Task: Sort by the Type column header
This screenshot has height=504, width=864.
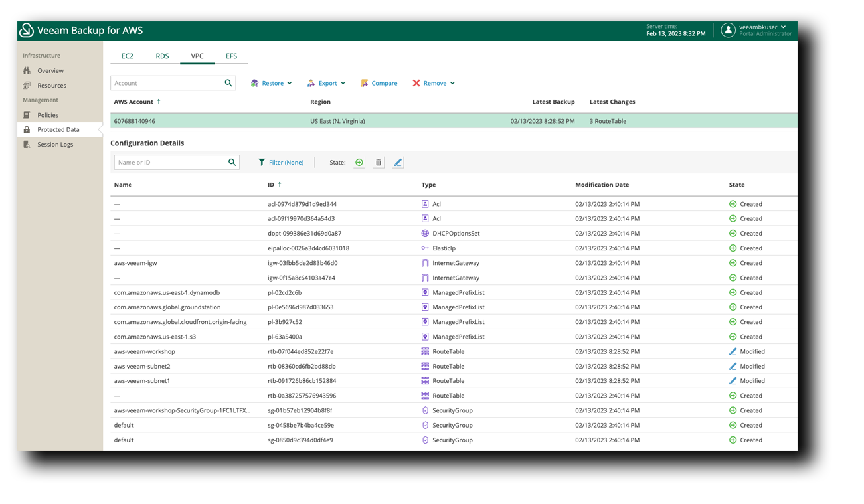Action: [x=428, y=185]
